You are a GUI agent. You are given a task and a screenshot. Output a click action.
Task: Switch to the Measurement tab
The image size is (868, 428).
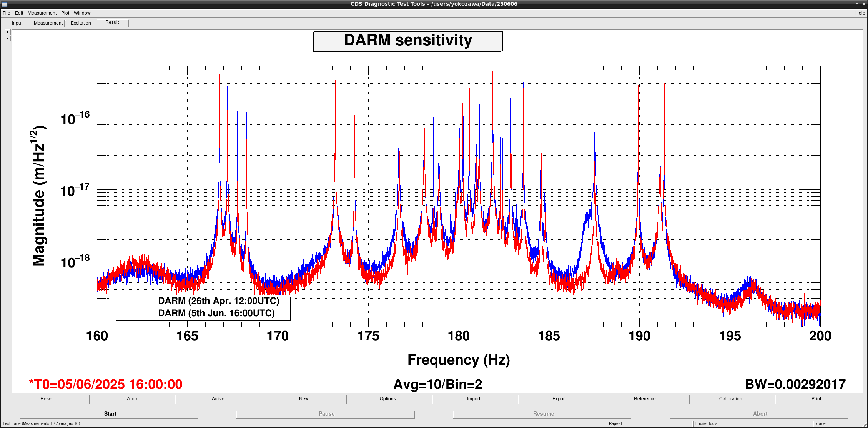click(48, 23)
